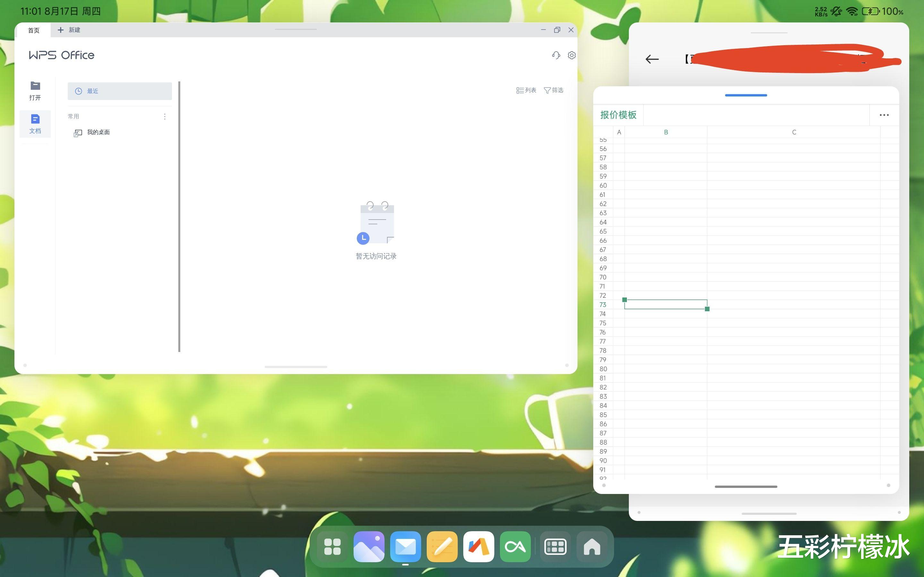Select the 文档 sidebar icon
Screen dimensions: 924x577
coord(35,124)
